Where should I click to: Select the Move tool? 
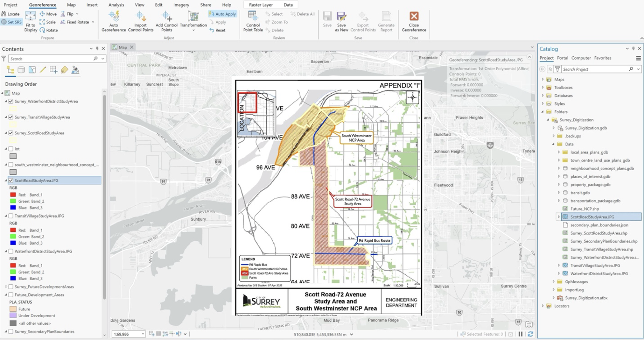(48, 14)
